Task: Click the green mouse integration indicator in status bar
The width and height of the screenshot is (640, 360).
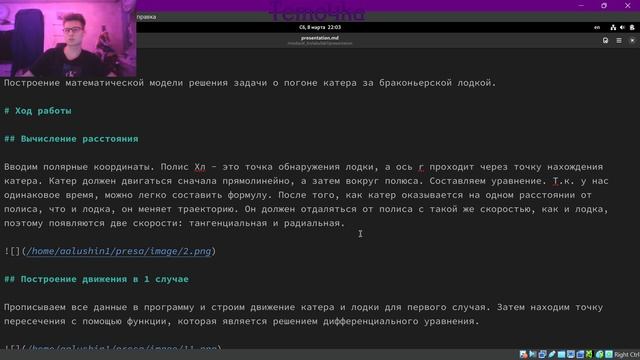Action: tap(599, 354)
